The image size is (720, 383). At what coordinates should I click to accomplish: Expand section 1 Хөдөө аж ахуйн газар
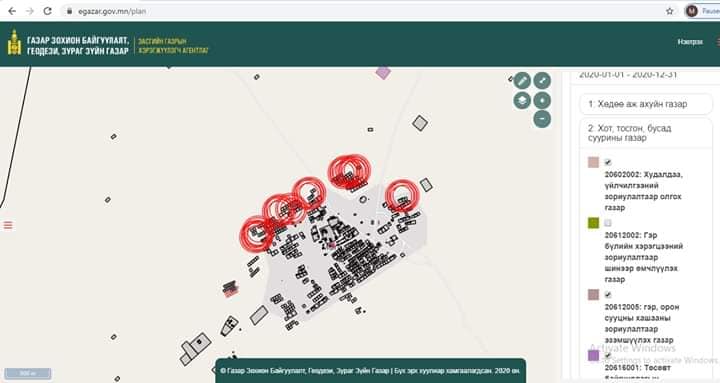pyautogui.click(x=646, y=104)
